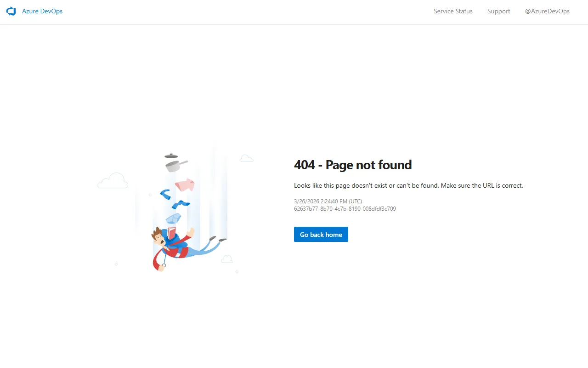
Task: Open the Azure DevOps home text link
Action: pos(42,11)
